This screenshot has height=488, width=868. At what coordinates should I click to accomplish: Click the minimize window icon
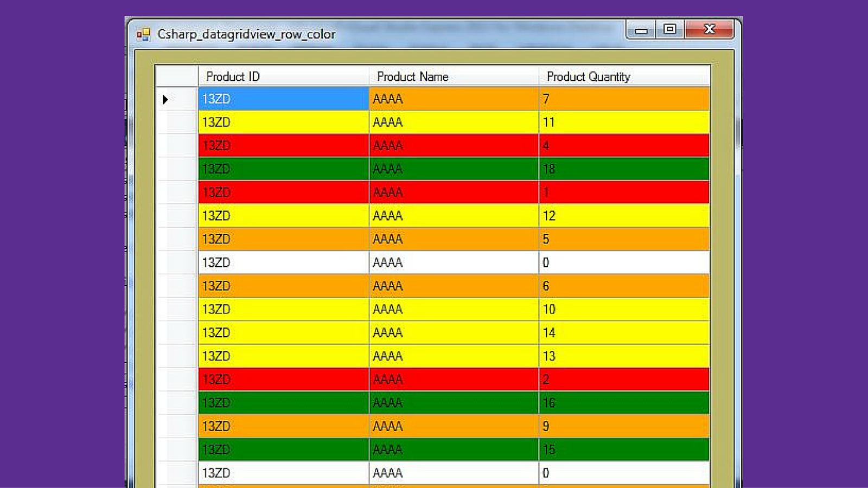tap(641, 30)
